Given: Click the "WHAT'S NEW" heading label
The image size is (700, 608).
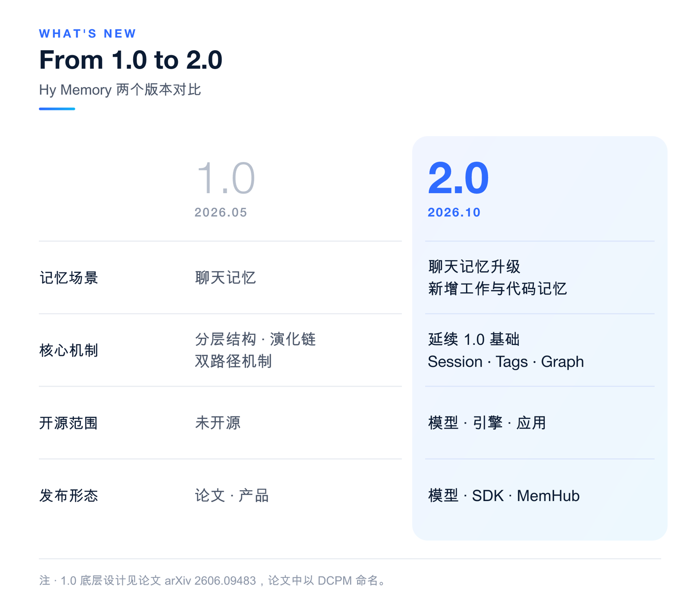Looking at the screenshot, I should [x=87, y=34].
